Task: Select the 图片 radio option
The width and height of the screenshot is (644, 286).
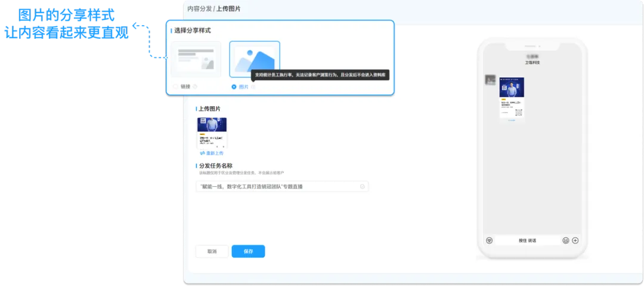Action: click(234, 87)
